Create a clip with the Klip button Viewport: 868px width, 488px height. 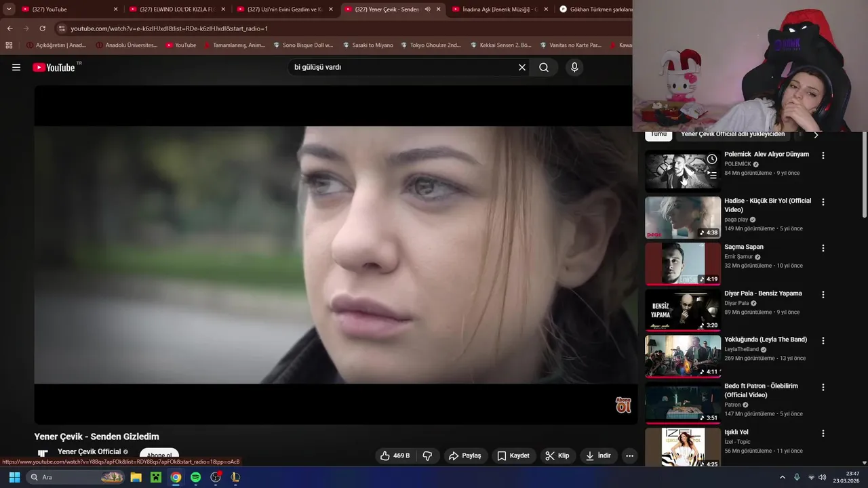[557, 455]
